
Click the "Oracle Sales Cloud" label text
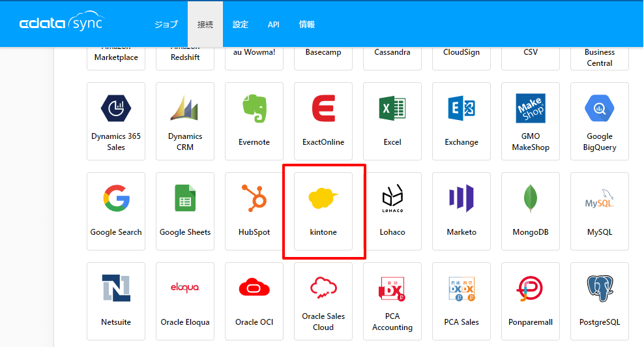[323, 322]
